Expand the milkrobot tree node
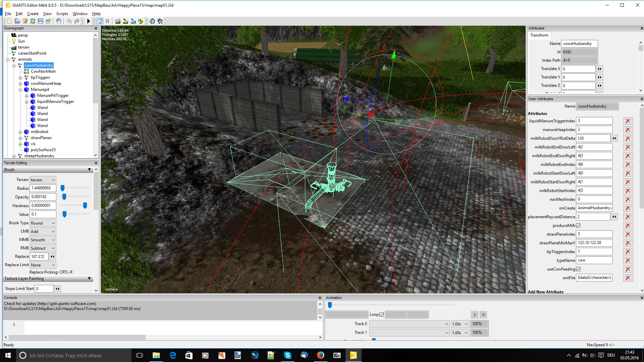The height and width of the screenshot is (362, 644). (x=20, y=132)
